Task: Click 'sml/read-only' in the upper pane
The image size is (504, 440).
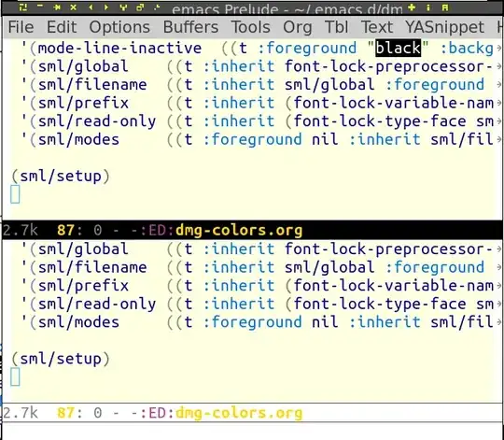Action: coord(97,121)
